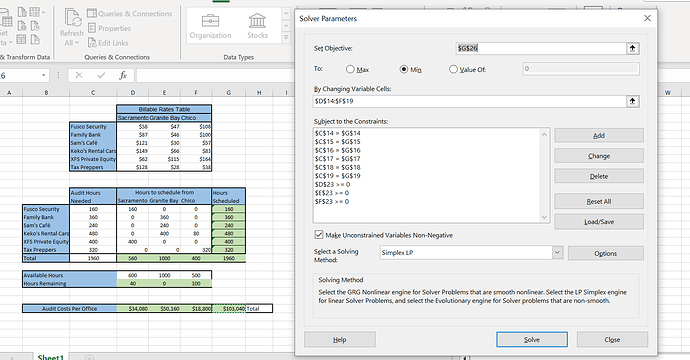Click column G header

(x=228, y=92)
